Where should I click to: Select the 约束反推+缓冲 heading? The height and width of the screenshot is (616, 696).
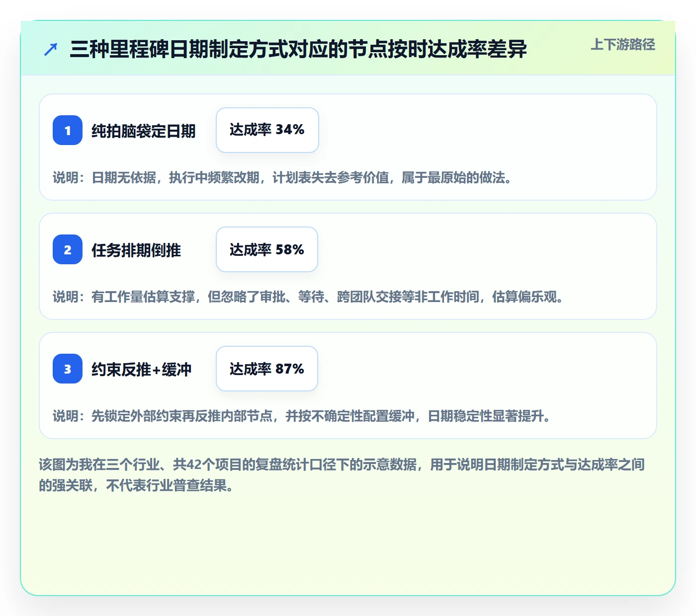click(x=142, y=369)
